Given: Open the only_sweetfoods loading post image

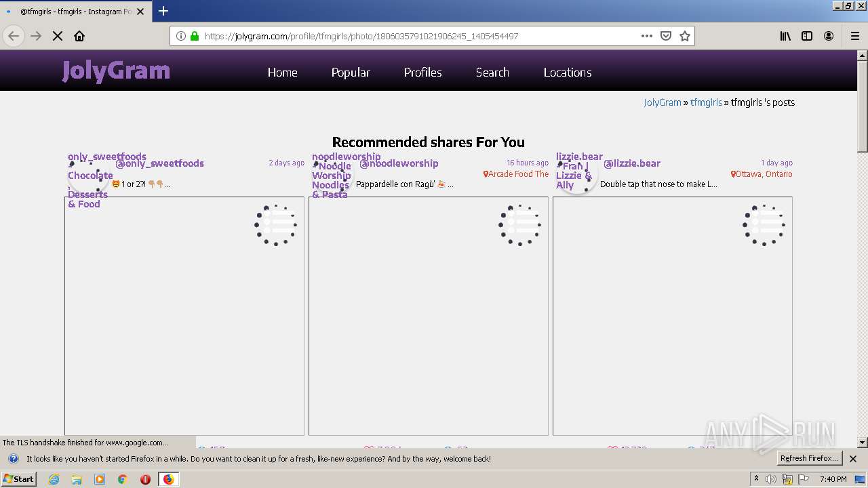Looking at the screenshot, I should click(x=184, y=316).
